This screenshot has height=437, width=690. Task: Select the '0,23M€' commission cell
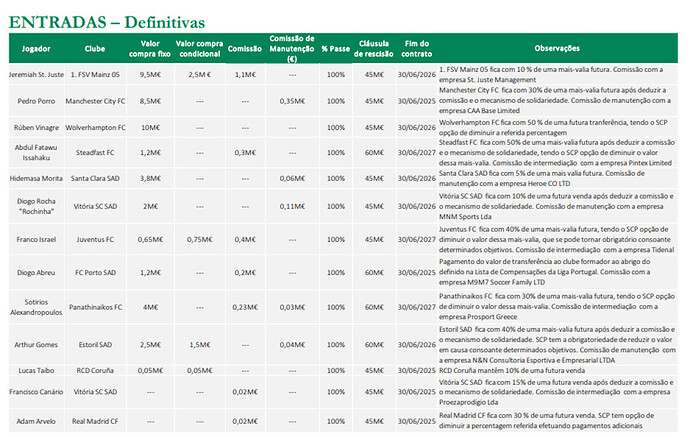(x=245, y=307)
